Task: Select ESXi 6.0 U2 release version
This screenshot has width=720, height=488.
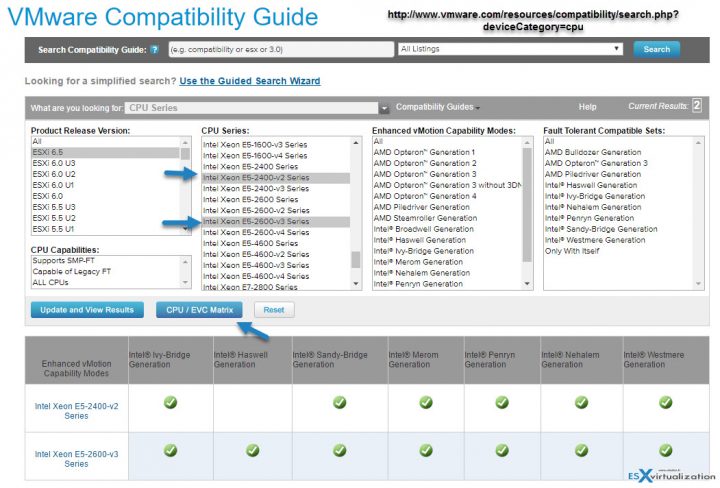Action: (105, 174)
